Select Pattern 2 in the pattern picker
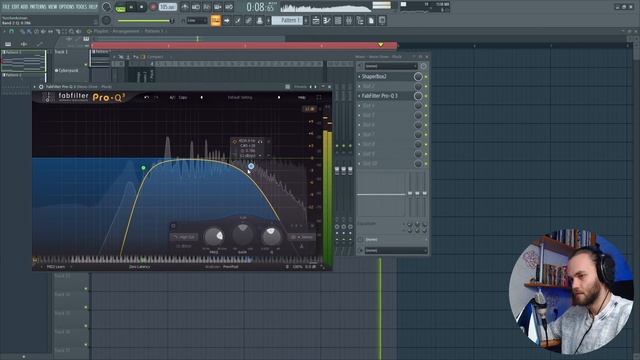The height and width of the screenshot is (360, 640). tap(23, 75)
